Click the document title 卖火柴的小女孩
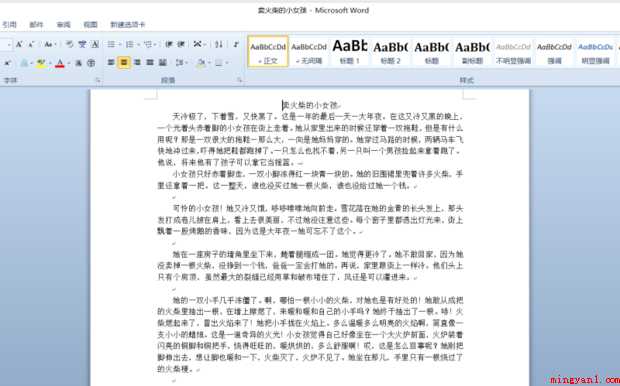Viewport: 620px width, 386px height. [x=311, y=105]
